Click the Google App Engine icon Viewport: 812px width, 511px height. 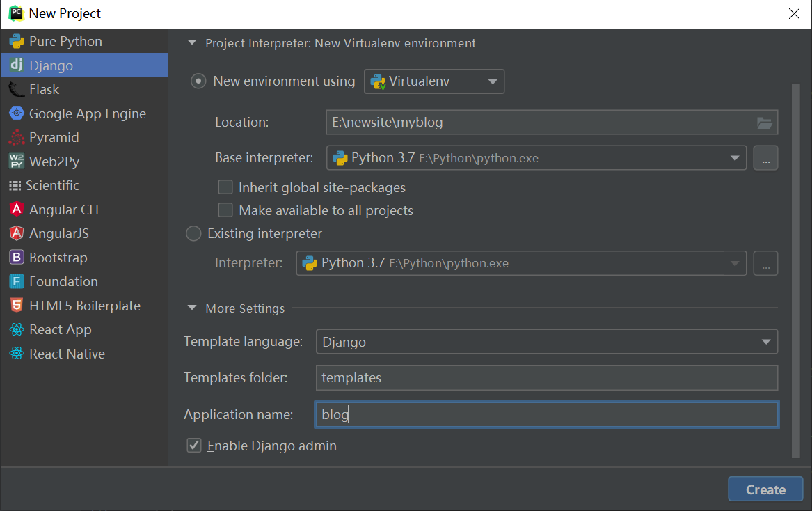point(17,113)
